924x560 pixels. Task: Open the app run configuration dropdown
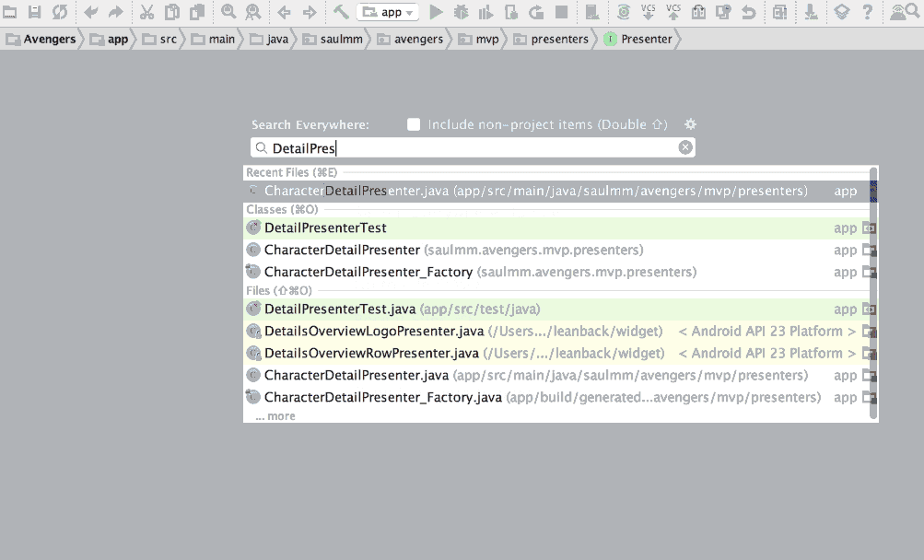coord(387,12)
